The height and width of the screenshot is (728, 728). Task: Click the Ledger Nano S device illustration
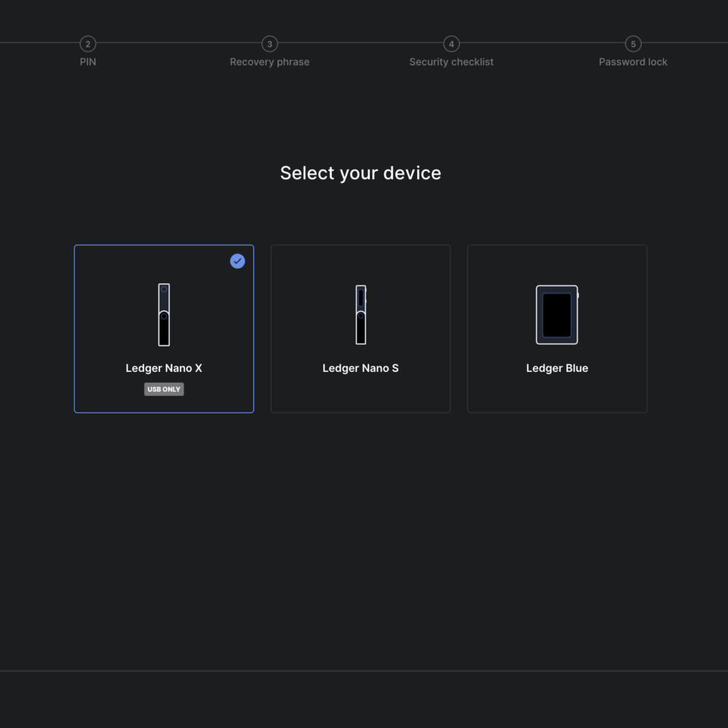coord(360,314)
